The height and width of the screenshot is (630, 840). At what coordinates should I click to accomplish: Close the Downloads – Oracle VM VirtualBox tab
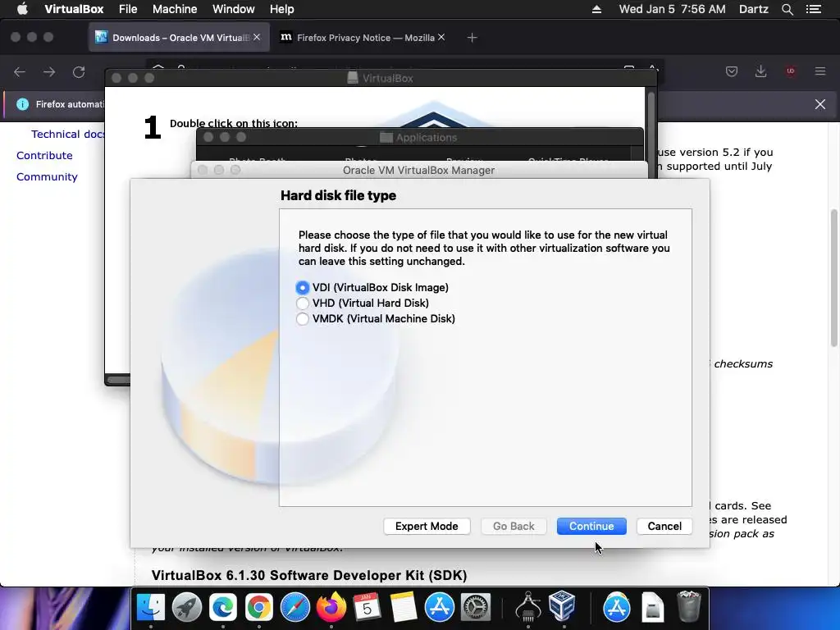[257, 37]
